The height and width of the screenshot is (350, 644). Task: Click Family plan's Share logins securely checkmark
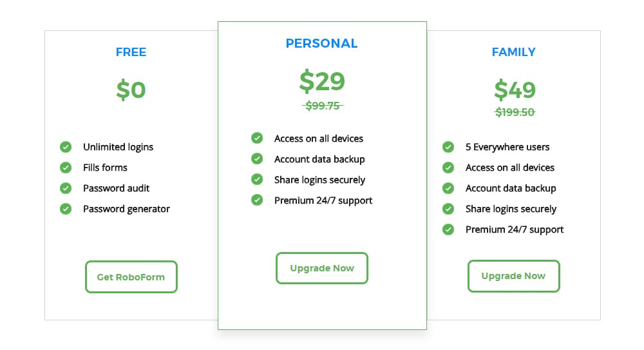click(x=448, y=209)
